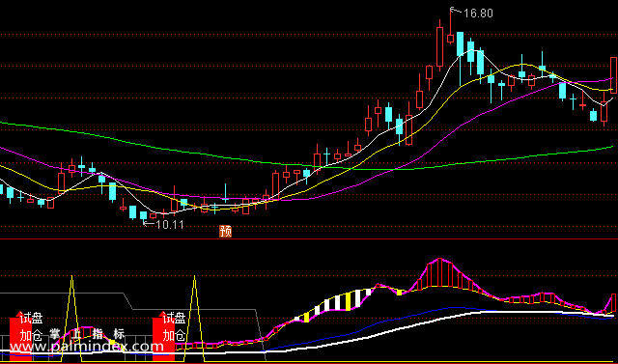Select the second red 试盘 signal bar
Image resolution: width=618 pixels, height=364 pixels.
click(x=163, y=336)
